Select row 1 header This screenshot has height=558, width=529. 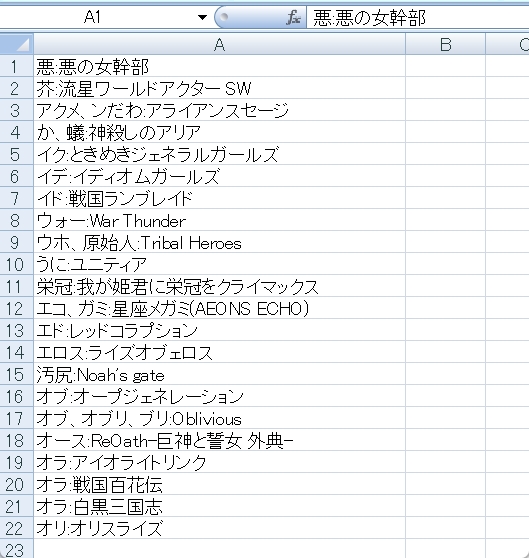click(16, 66)
